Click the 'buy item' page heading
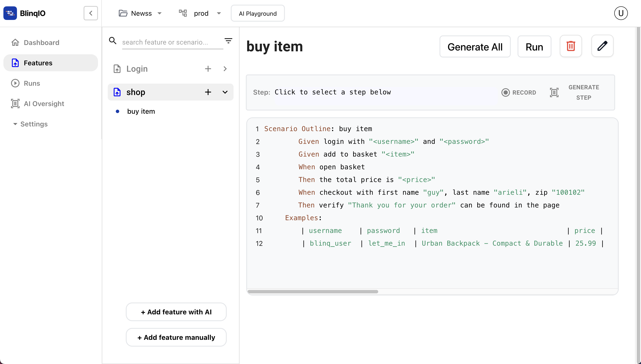This screenshot has width=641, height=364. coord(274,46)
